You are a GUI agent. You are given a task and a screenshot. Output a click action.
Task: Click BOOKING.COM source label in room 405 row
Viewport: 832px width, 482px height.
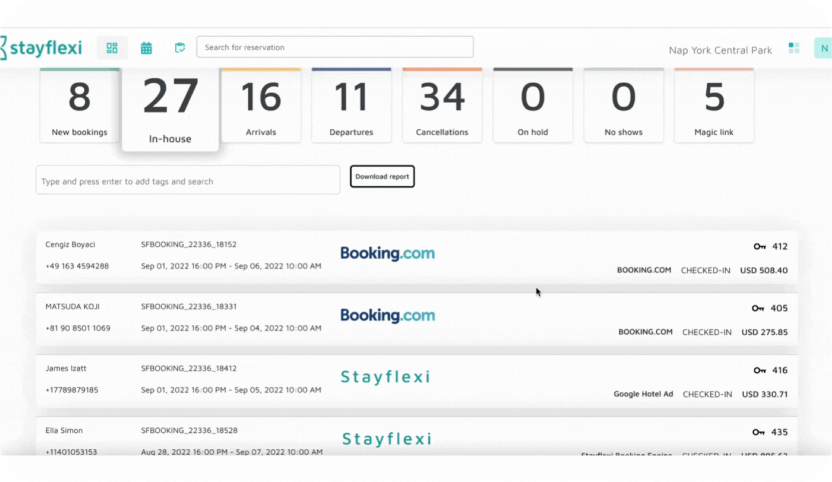645,332
